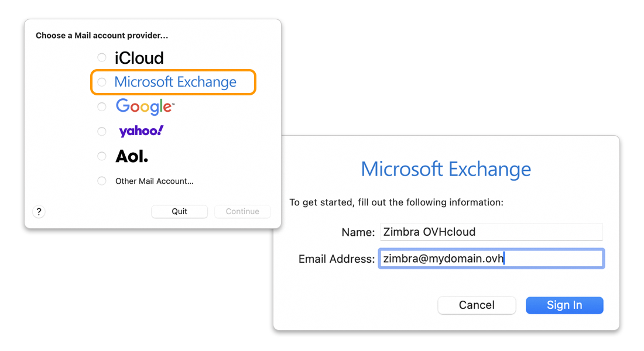Click the Other Mail Account label
The width and height of the screenshot is (644, 351).
[x=154, y=181]
